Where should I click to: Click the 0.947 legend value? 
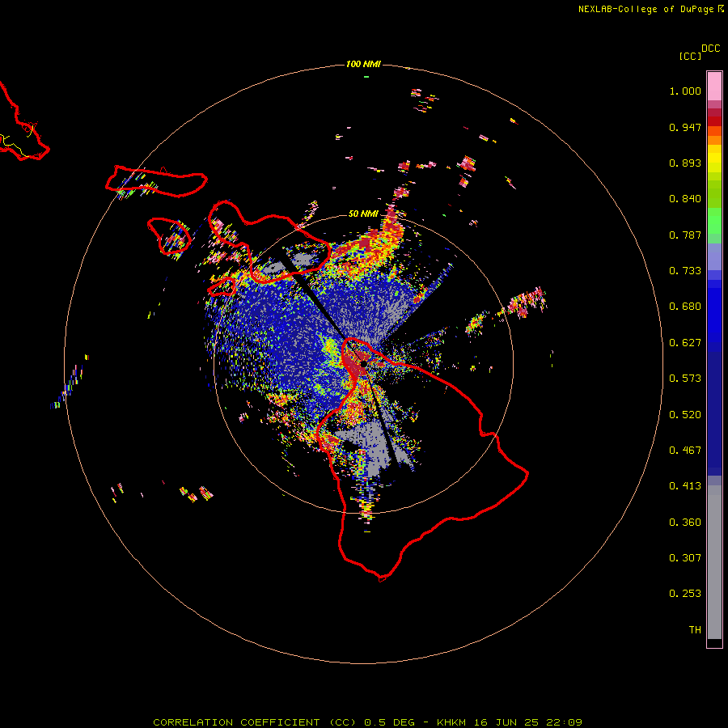[685, 127]
